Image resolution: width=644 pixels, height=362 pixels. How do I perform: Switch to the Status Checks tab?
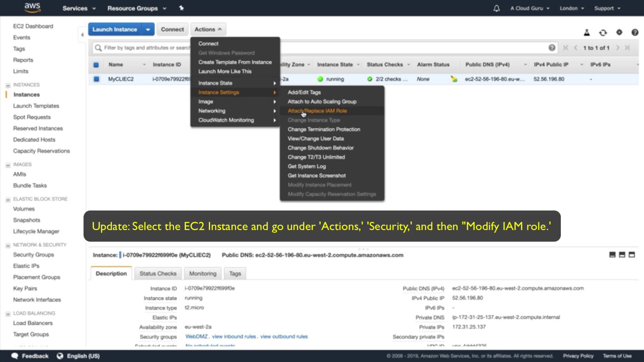click(x=158, y=274)
